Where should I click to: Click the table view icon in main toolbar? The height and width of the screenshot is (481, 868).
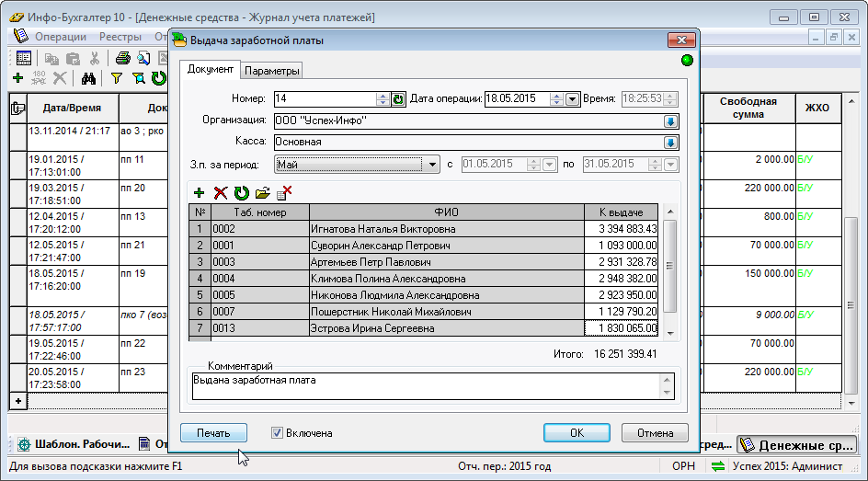tap(23, 58)
